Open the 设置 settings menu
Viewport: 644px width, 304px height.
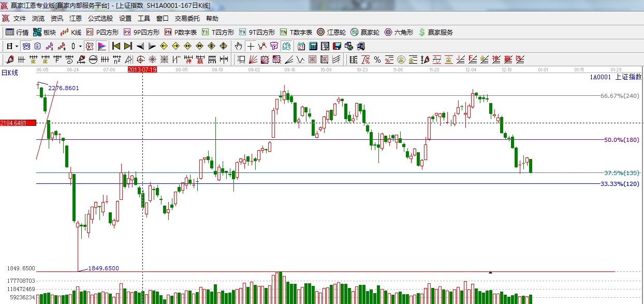(x=125, y=18)
